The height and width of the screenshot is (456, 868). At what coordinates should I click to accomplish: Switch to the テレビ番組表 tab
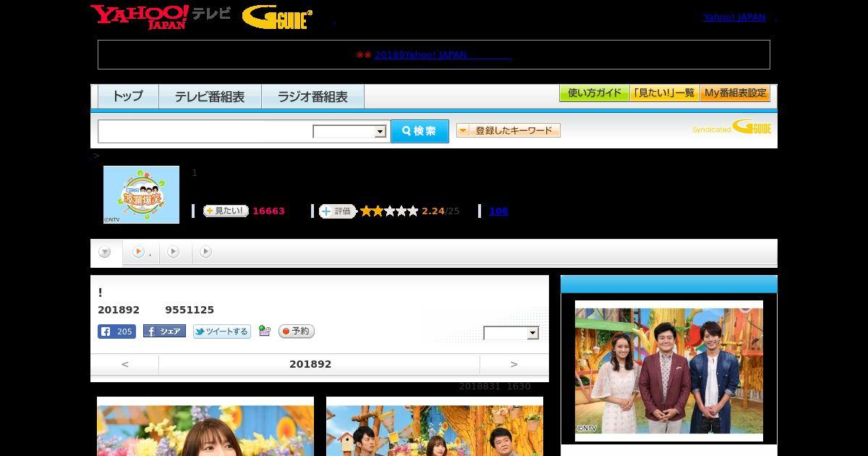click(x=210, y=96)
